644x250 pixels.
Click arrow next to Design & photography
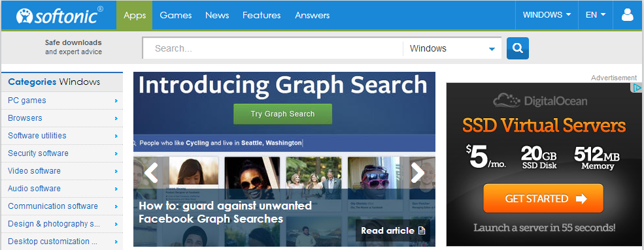click(116, 225)
